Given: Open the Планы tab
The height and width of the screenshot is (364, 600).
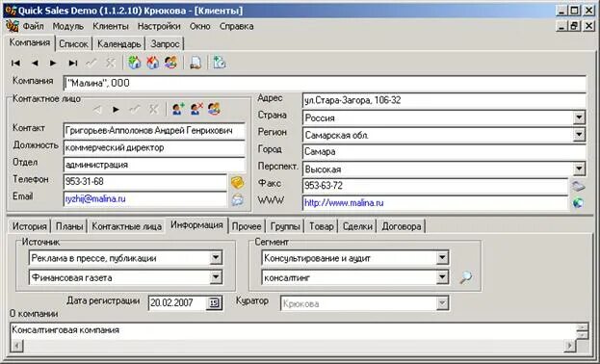Looking at the screenshot, I should tap(69, 226).
